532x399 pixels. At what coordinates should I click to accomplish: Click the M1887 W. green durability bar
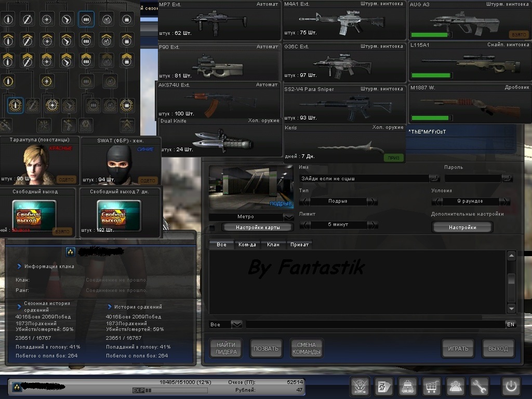(x=431, y=118)
